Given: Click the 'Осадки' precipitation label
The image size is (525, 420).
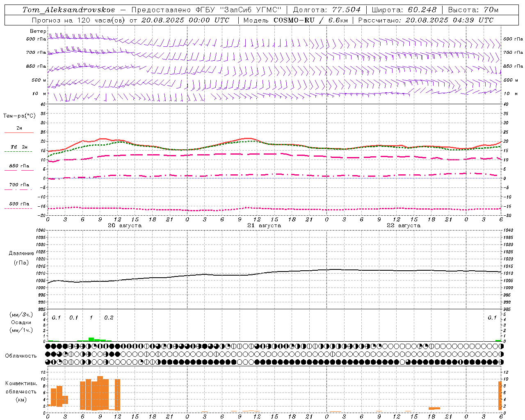Looking at the screenshot, I should pyautogui.click(x=21, y=322).
